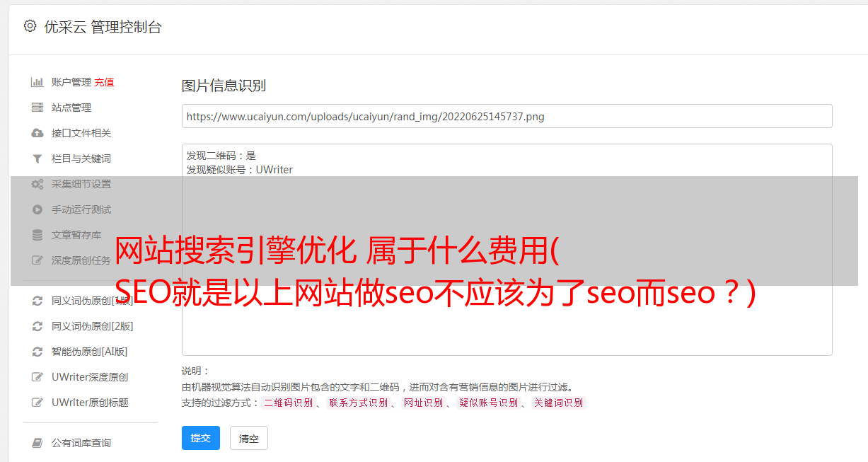Click the 疑似账号识别 tag
Screen dimensions: 868x462
[489, 403]
